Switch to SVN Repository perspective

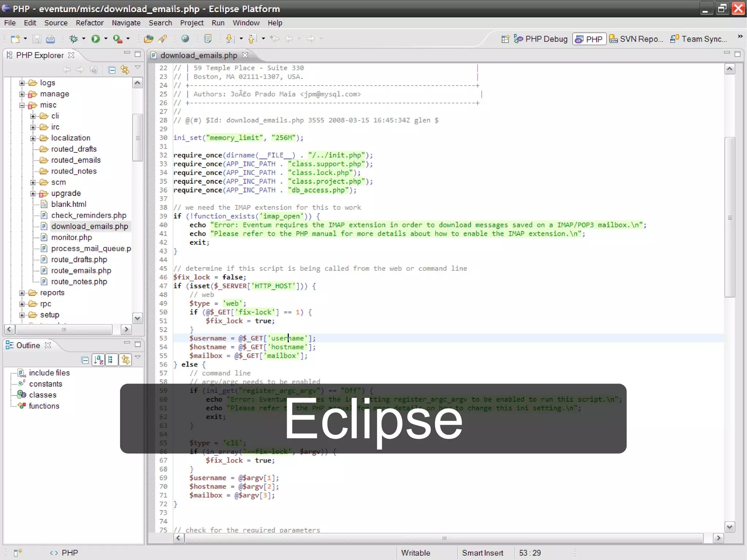[636, 39]
